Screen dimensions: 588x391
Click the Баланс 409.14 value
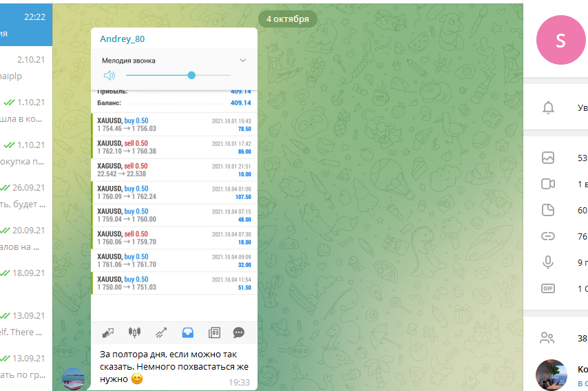[x=241, y=103]
